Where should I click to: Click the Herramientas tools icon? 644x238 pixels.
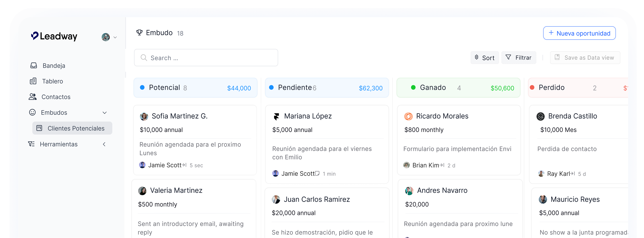tap(32, 144)
